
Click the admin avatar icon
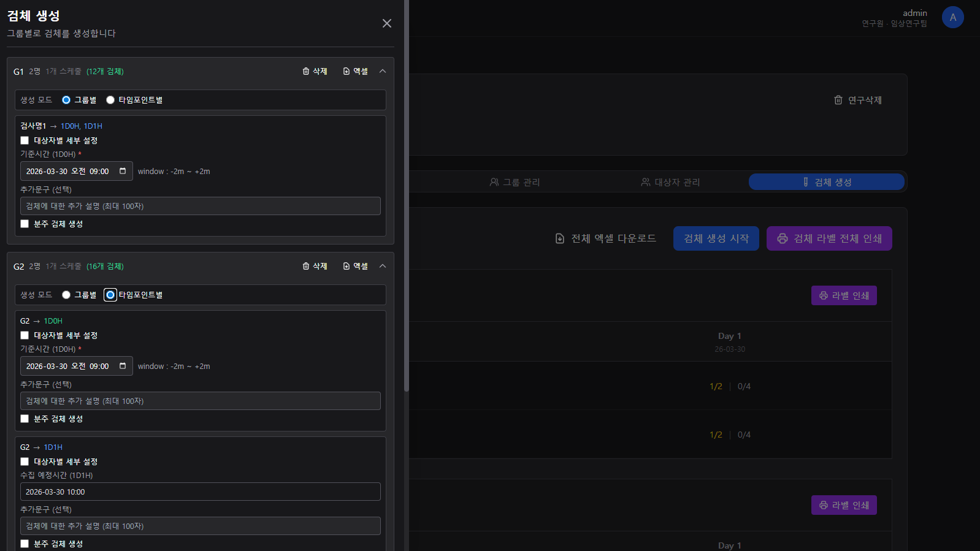952,17
